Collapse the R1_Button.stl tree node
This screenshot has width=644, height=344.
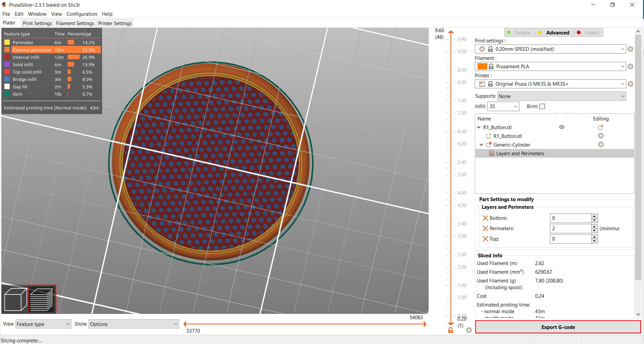click(479, 127)
